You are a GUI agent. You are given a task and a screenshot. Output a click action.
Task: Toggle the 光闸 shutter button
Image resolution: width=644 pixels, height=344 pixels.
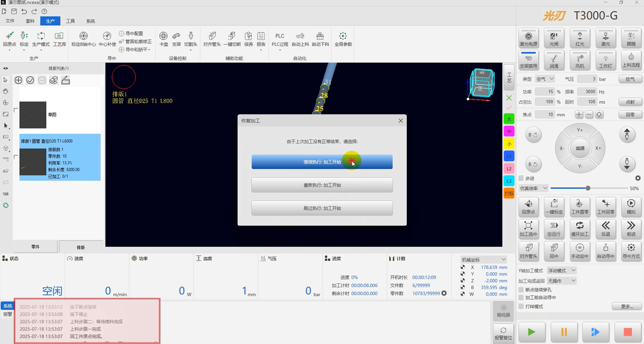(x=554, y=38)
